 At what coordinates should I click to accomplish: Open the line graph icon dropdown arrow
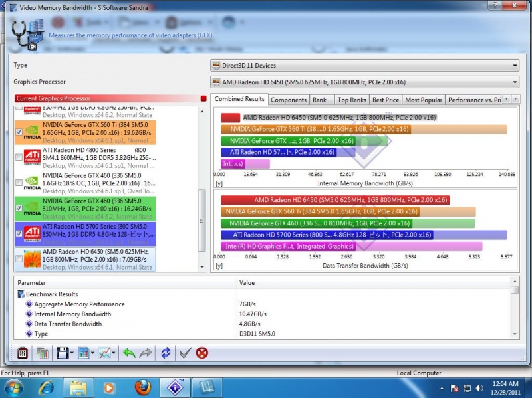[113, 353]
